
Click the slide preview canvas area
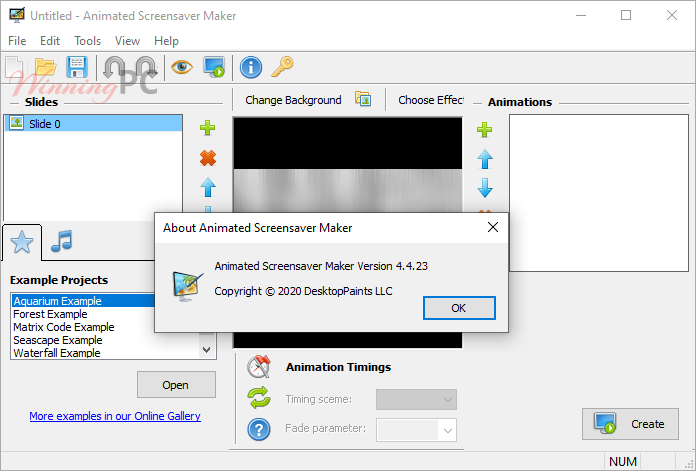point(348,165)
